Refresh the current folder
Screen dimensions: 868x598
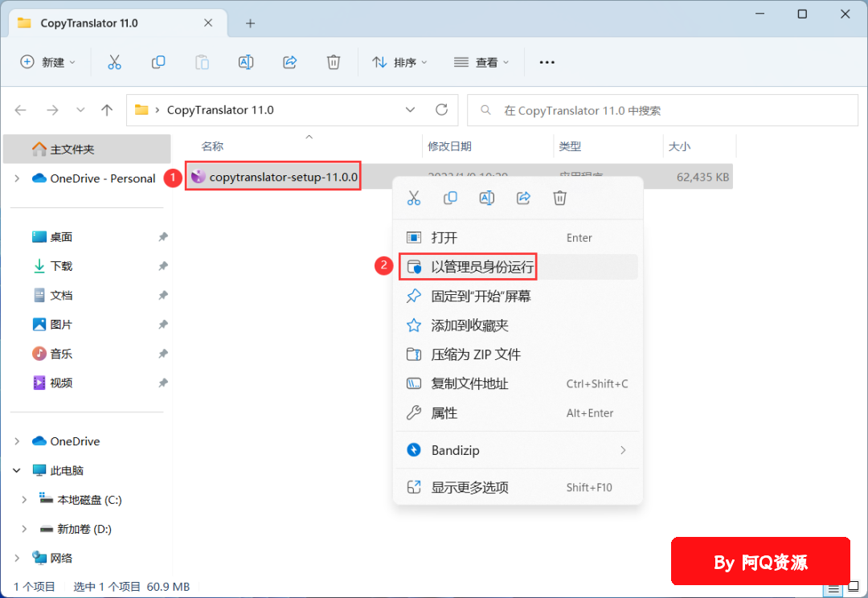click(441, 109)
